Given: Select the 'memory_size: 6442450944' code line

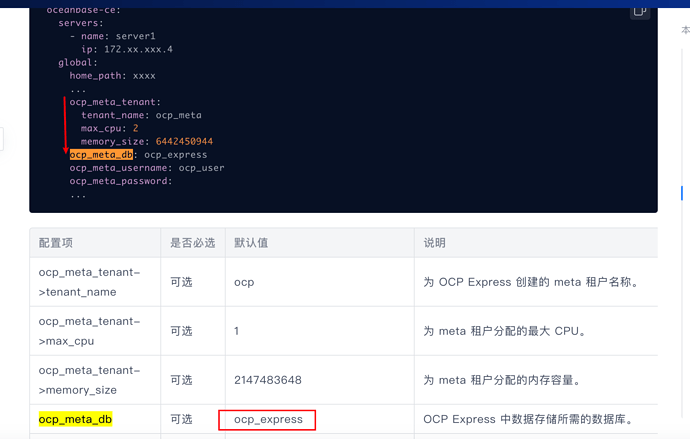Looking at the screenshot, I should pyautogui.click(x=147, y=142).
